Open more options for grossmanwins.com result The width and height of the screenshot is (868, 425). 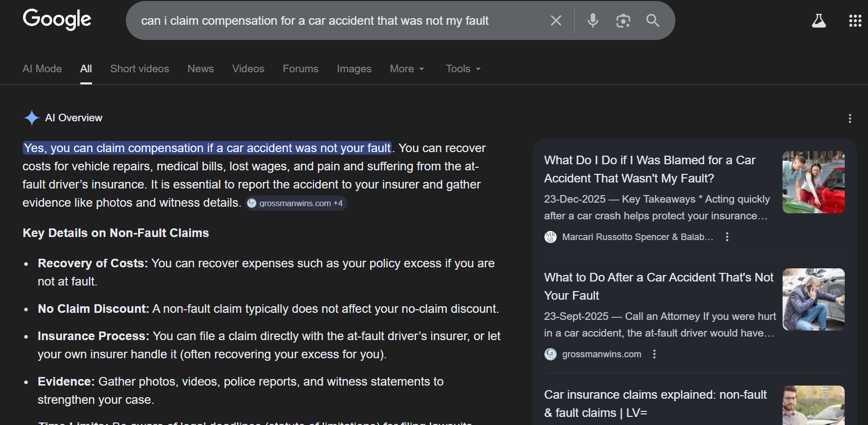pos(654,354)
